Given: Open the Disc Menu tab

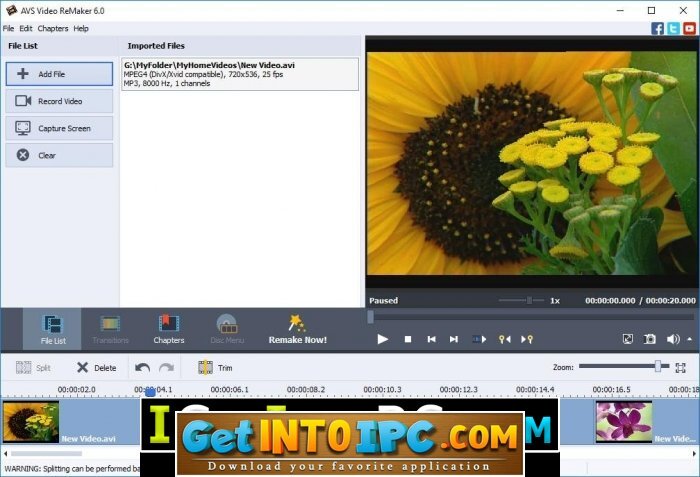Looking at the screenshot, I should point(227,329).
